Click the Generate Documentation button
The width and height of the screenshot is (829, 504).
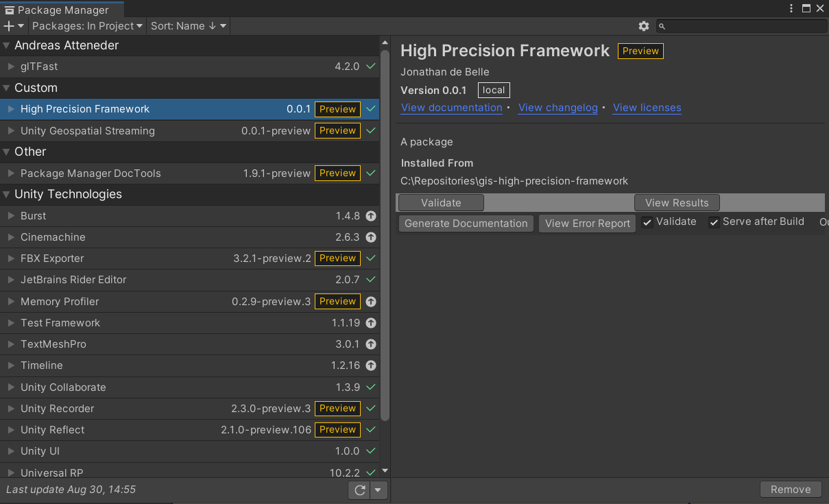click(x=466, y=224)
